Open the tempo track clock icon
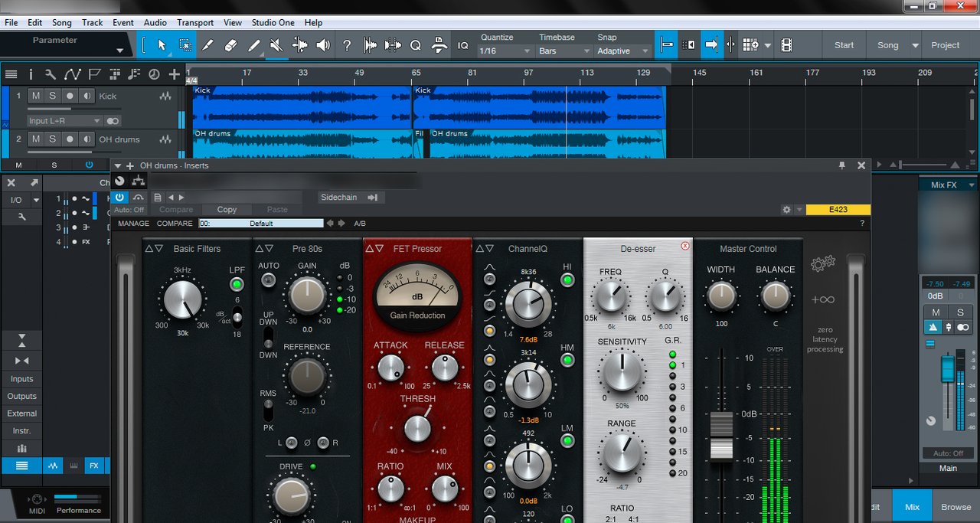Image resolution: width=980 pixels, height=523 pixels. 154,74
